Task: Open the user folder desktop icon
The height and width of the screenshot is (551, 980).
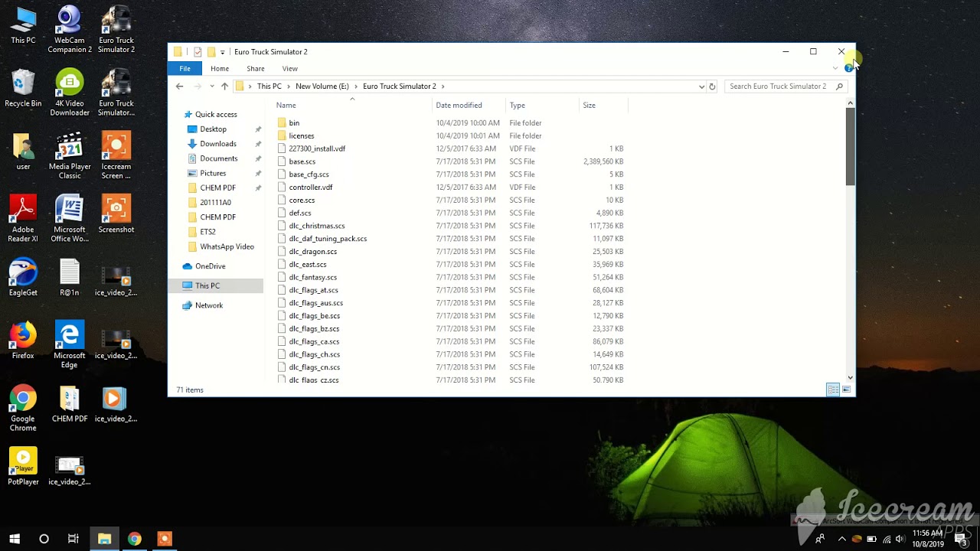Action: tap(23, 152)
